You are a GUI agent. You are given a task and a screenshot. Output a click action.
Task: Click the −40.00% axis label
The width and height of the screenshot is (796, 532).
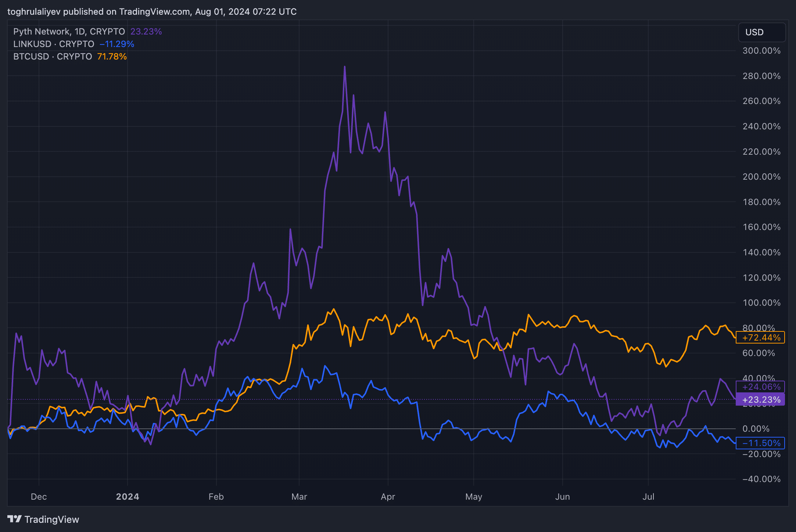click(761, 479)
